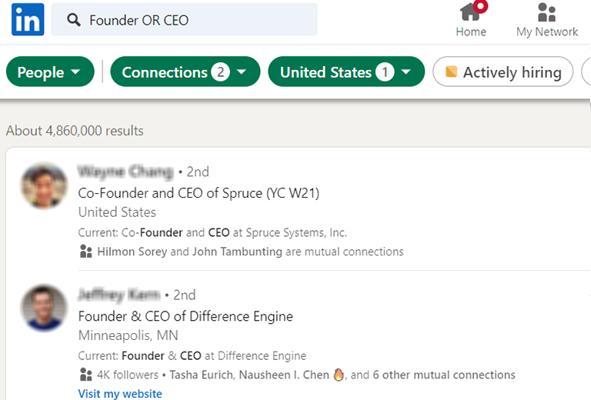Click the LinkedIn logo

pyautogui.click(x=28, y=20)
